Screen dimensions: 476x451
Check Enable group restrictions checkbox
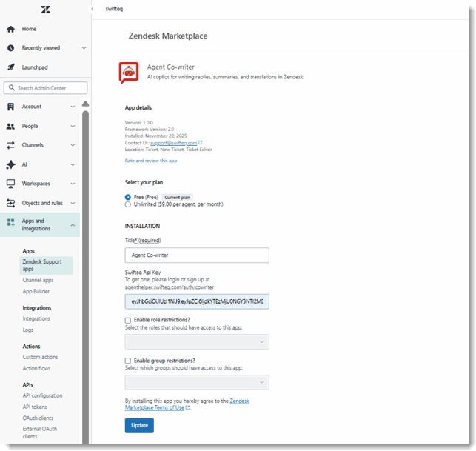click(128, 361)
